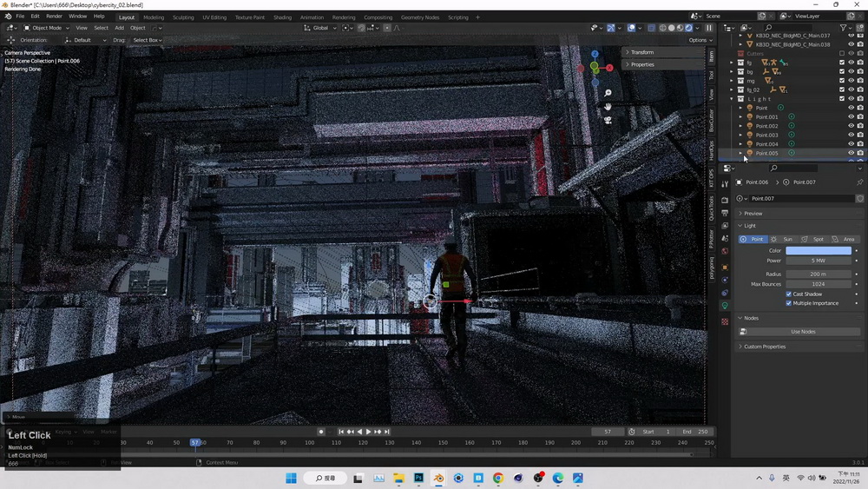This screenshot has height=489, width=868.
Task: Toggle X-ray mode in viewport header
Action: tap(652, 28)
